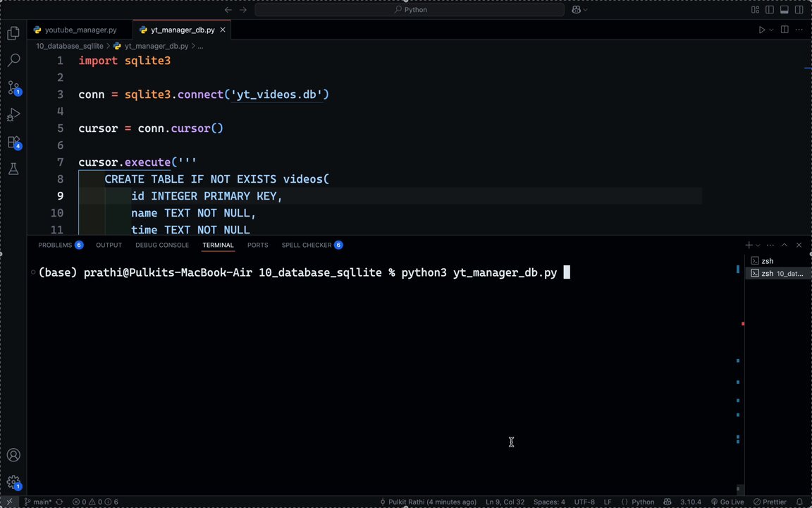Toggle the bottom Panel visibility
812x508 pixels.
pos(785,9)
